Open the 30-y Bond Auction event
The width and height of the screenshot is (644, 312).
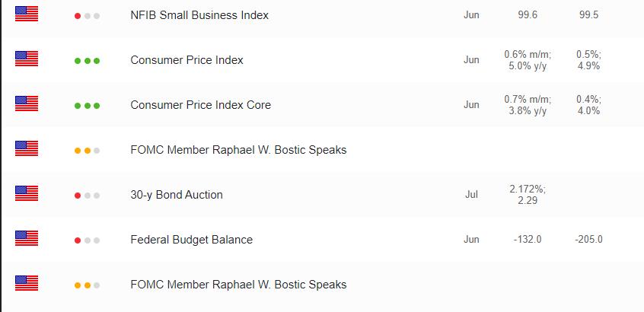tap(177, 195)
